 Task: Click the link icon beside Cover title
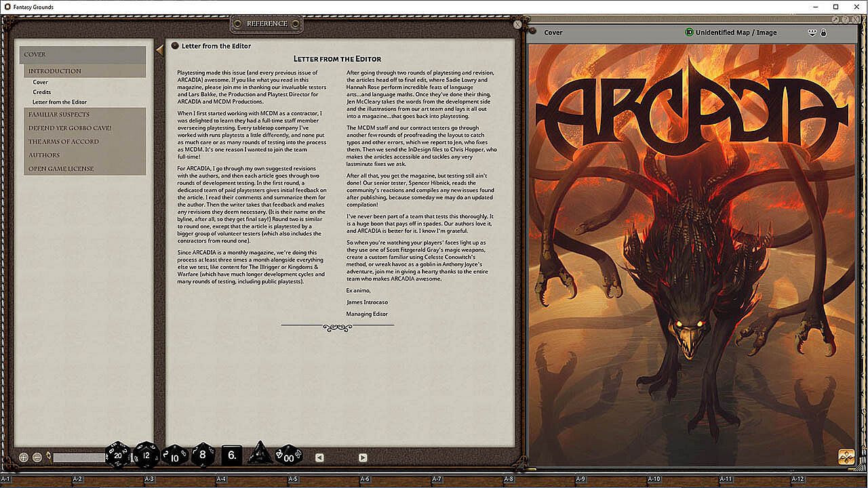click(x=533, y=32)
